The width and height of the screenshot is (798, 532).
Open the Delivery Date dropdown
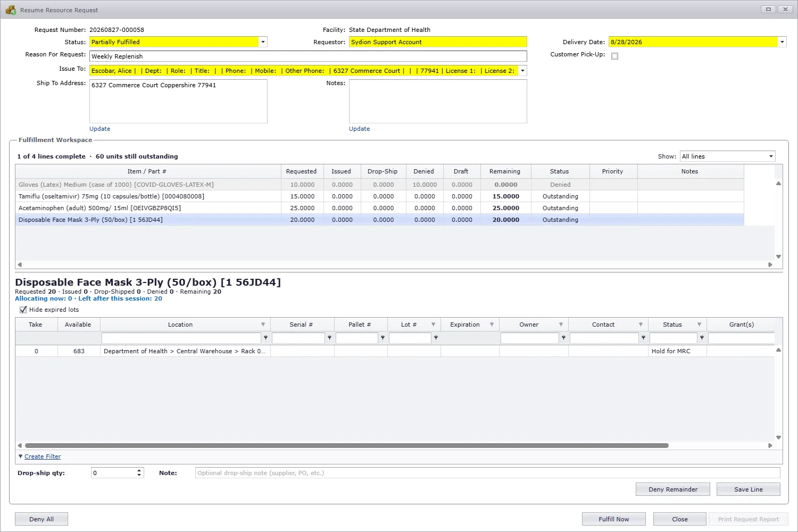[782, 42]
